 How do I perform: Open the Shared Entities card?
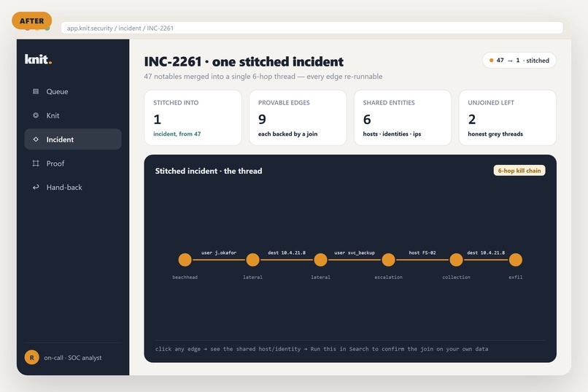click(x=403, y=118)
